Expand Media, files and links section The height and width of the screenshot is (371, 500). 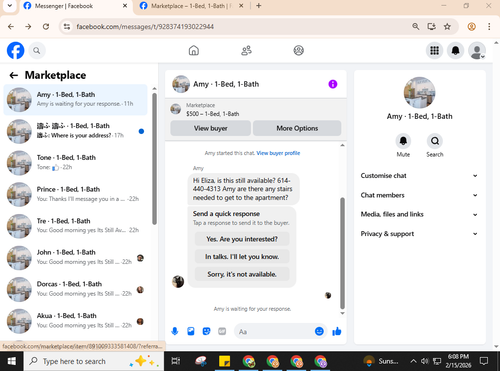point(419,214)
